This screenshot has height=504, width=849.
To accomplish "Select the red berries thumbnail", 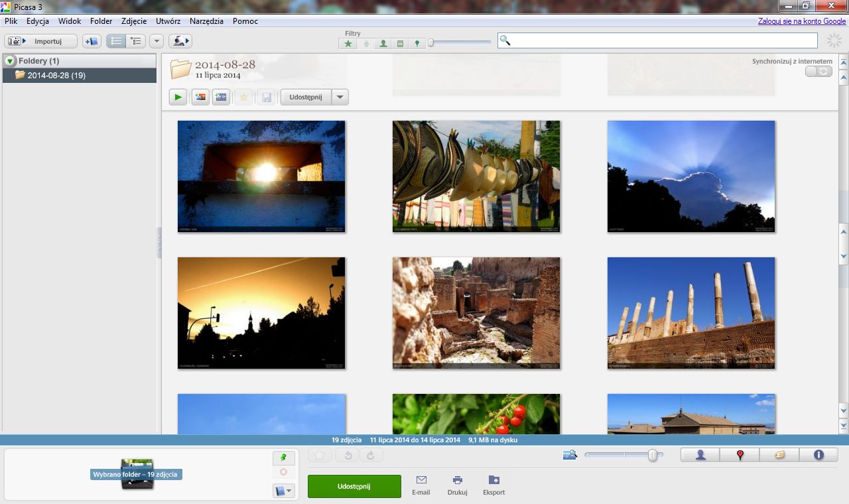I will (x=476, y=414).
